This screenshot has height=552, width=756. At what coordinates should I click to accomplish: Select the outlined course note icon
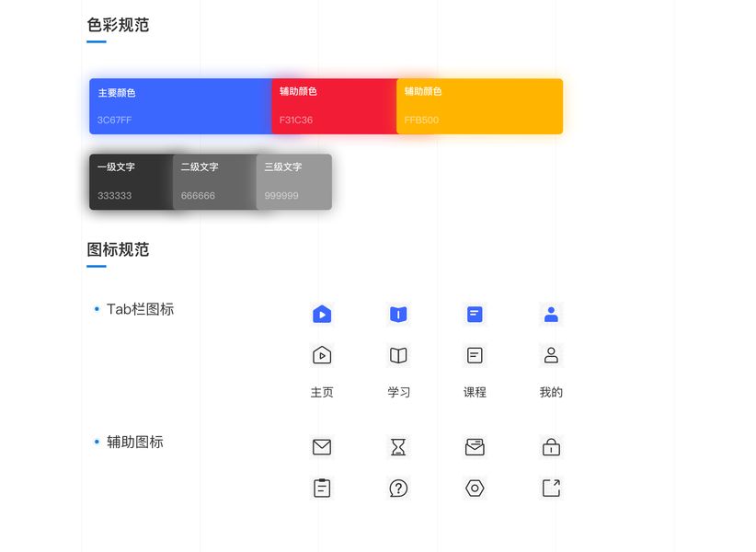click(475, 355)
